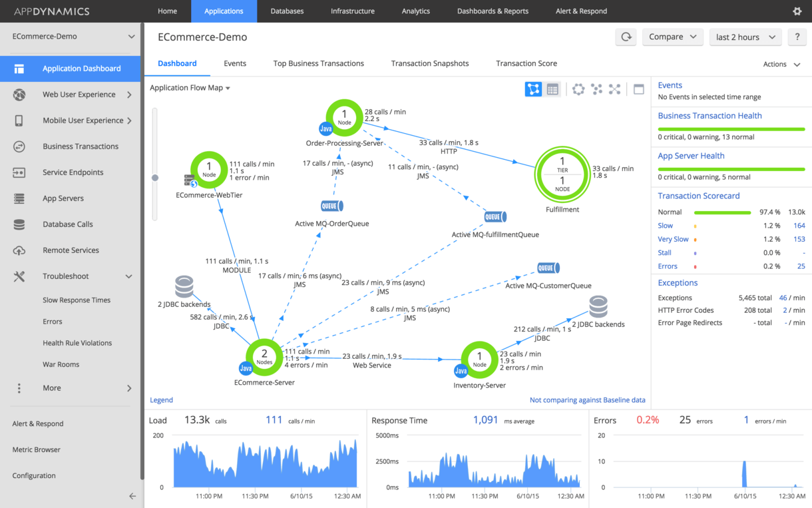
Task: Switch to grid table view icon
Action: coord(552,89)
